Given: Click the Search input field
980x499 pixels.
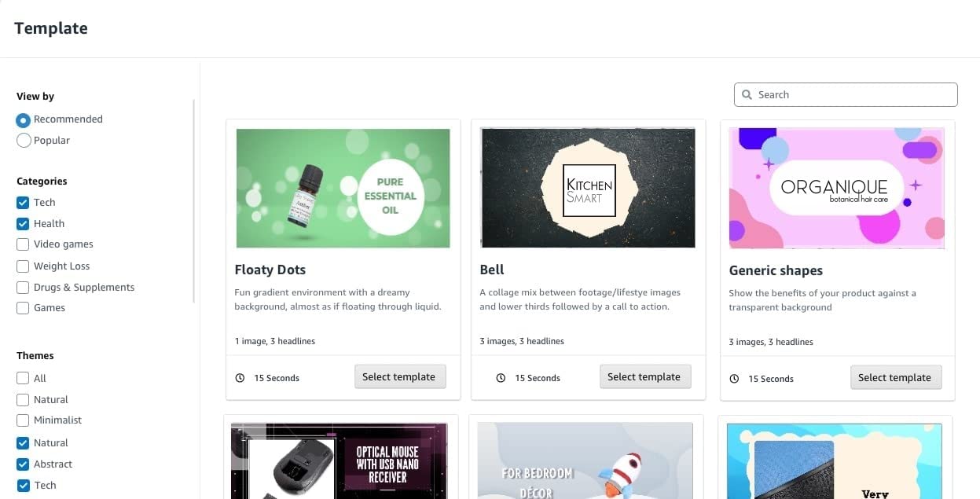Looking at the screenshot, I should [x=845, y=94].
